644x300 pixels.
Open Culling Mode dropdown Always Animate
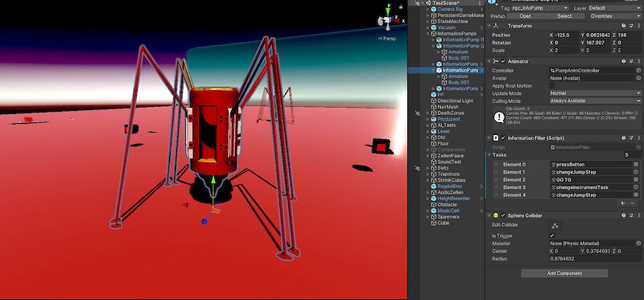pos(595,101)
